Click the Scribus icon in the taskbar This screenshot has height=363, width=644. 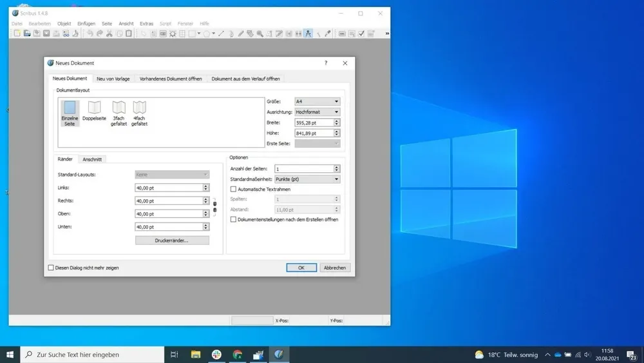(278, 355)
